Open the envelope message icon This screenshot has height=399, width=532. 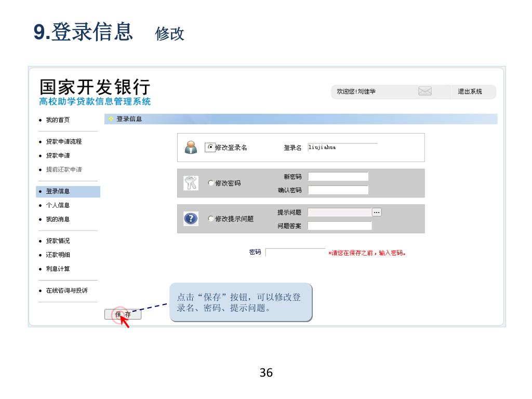click(425, 91)
